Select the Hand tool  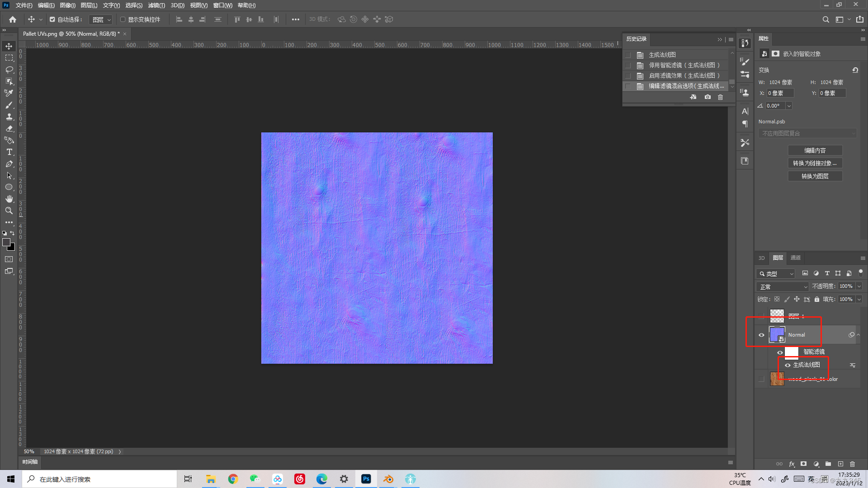click(x=9, y=199)
